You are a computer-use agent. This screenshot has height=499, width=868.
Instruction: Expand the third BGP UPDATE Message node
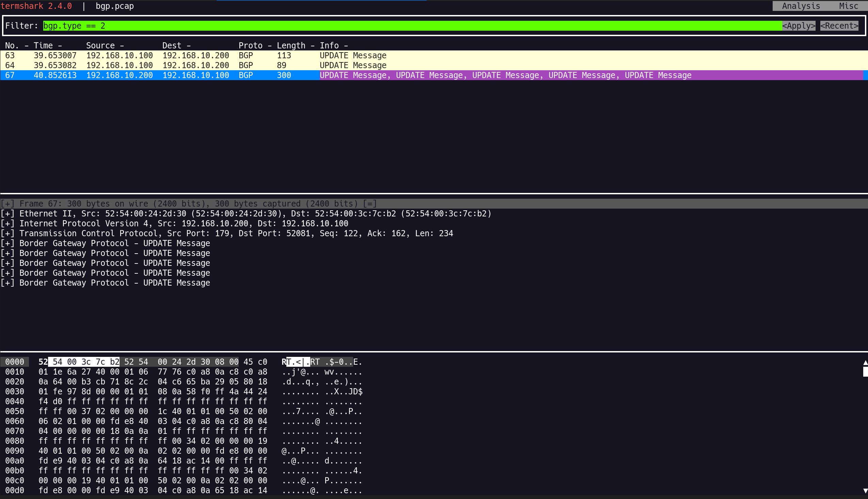point(7,263)
